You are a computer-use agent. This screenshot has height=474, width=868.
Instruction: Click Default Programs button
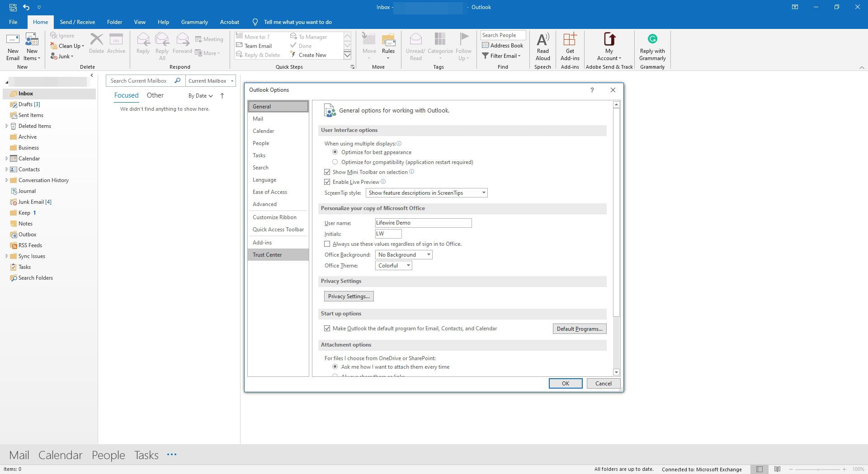click(x=580, y=329)
